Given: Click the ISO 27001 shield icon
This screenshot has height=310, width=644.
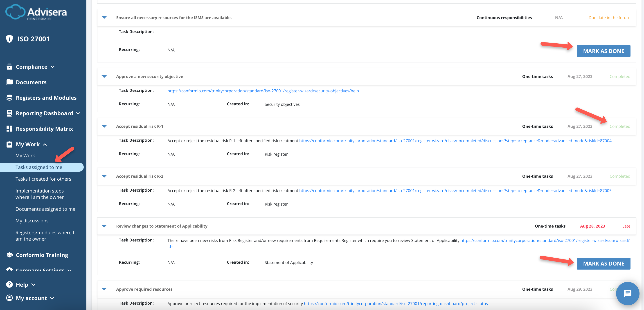Looking at the screenshot, I should click(9, 39).
